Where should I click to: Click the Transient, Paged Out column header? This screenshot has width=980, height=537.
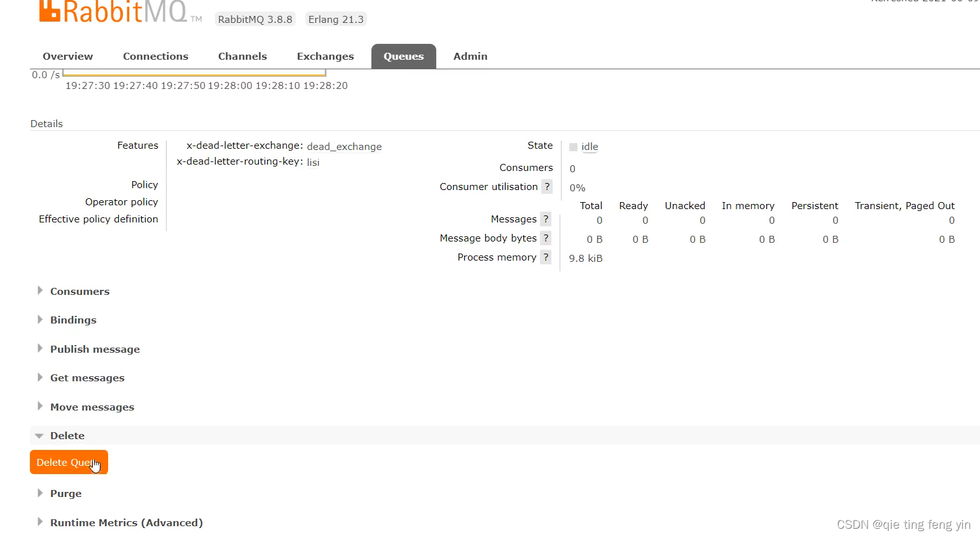coord(904,205)
